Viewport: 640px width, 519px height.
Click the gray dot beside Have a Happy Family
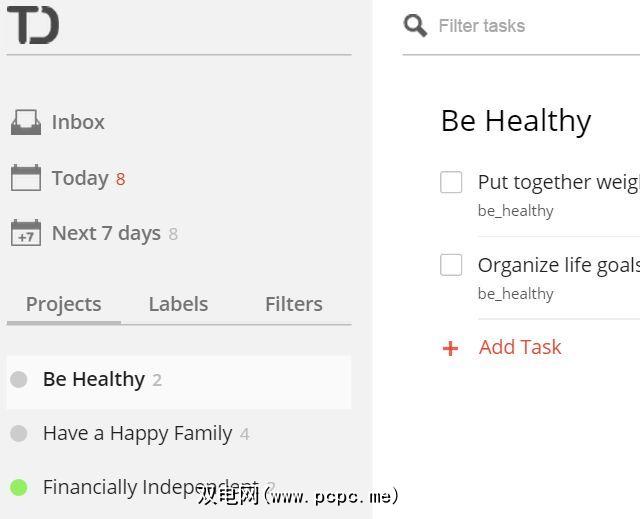18,434
